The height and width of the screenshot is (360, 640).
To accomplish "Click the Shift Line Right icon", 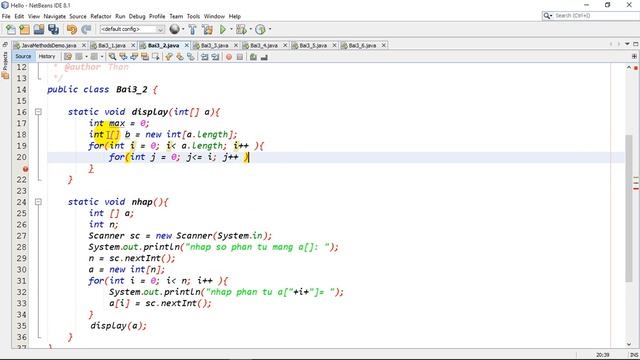I will [x=215, y=57].
